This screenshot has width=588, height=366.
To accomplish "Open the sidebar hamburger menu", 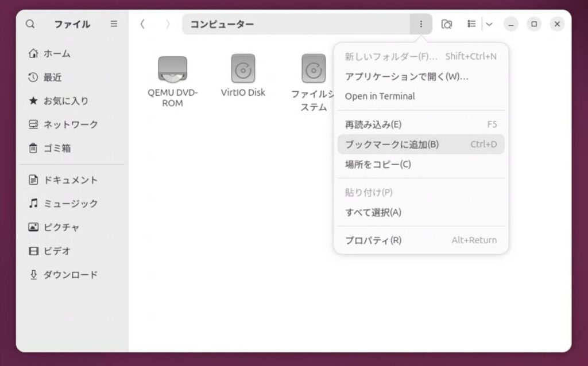I will [x=114, y=24].
